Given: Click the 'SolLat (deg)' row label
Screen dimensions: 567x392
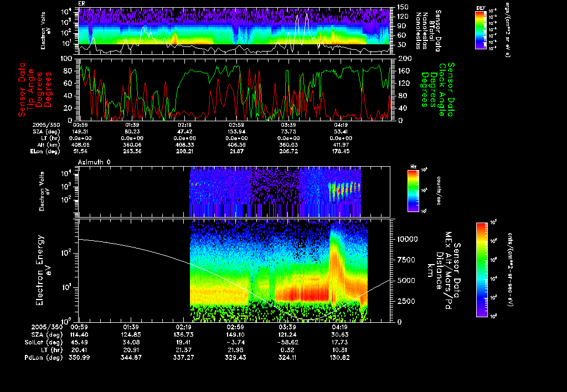Looking at the screenshot, I should click(43, 343).
